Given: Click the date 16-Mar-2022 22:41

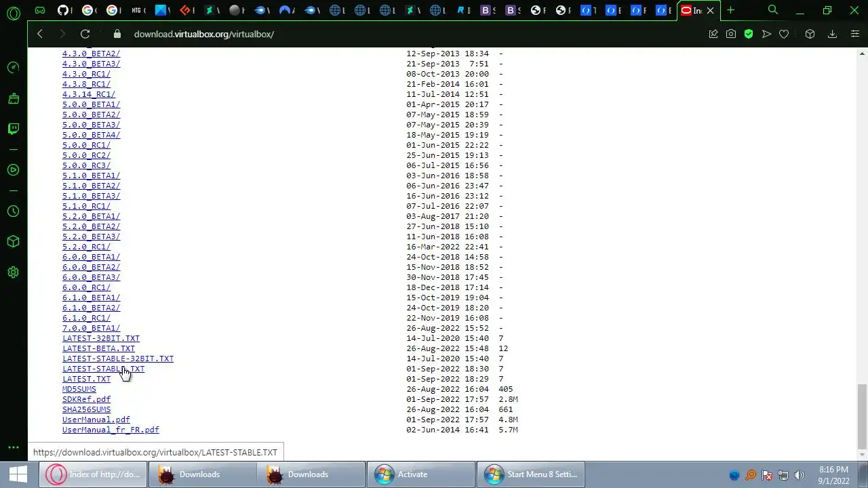Looking at the screenshot, I should [448, 247].
